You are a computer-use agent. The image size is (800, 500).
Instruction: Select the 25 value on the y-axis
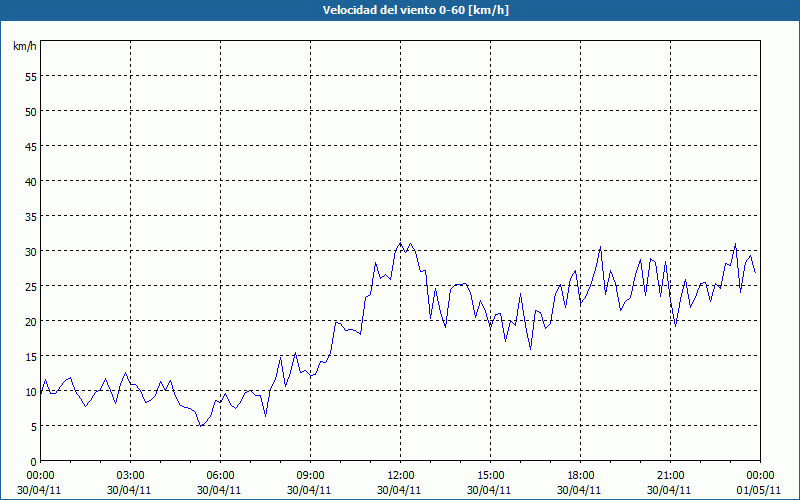pyautogui.click(x=31, y=286)
